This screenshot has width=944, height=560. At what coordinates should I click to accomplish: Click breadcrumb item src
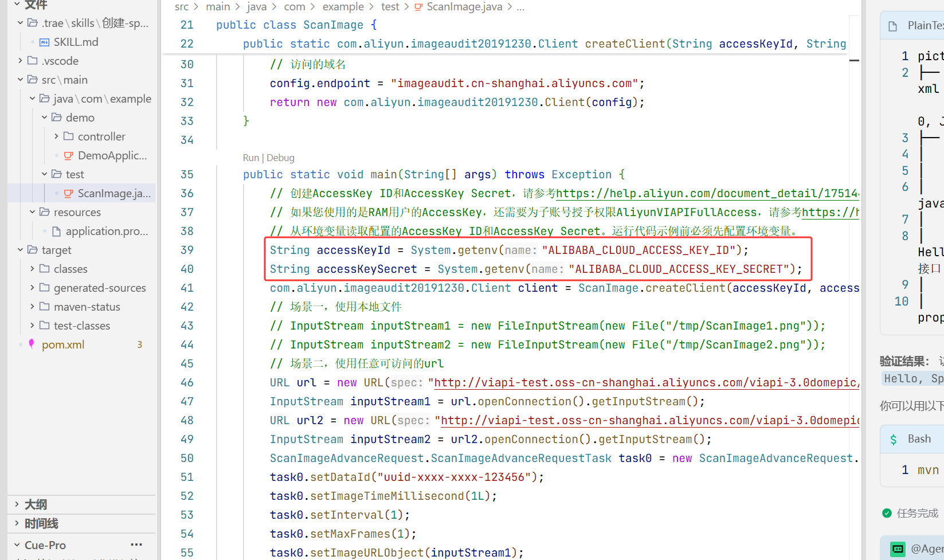click(182, 7)
